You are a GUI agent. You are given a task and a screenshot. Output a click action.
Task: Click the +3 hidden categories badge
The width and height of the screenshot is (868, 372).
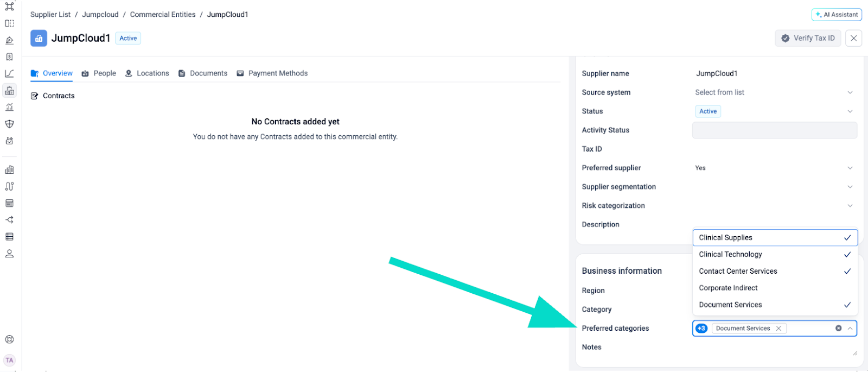click(701, 329)
